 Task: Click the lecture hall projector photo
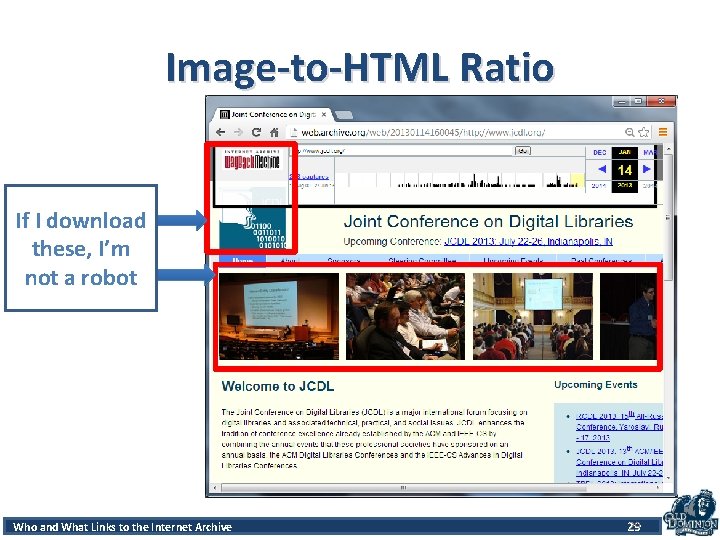click(x=278, y=316)
